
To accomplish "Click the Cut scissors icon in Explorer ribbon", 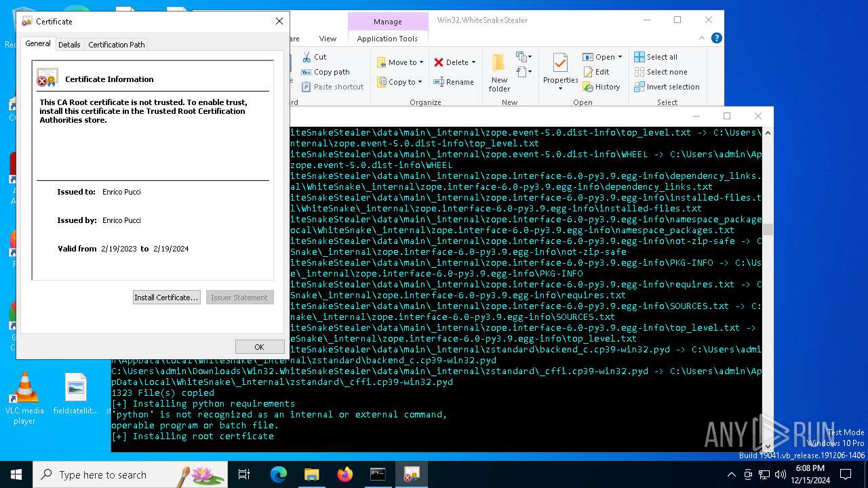I will pyautogui.click(x=307, y=57).
